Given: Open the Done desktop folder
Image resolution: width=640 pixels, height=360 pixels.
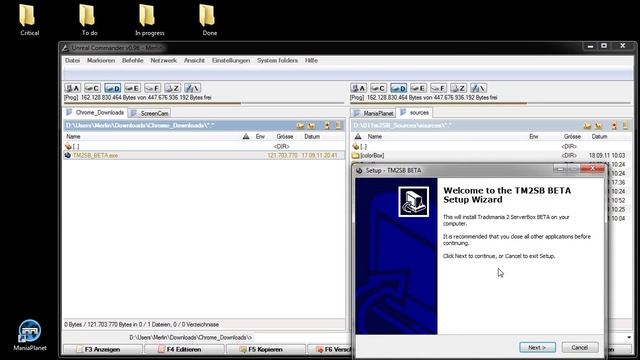Looking at the screenshot, I should point(209,20).
